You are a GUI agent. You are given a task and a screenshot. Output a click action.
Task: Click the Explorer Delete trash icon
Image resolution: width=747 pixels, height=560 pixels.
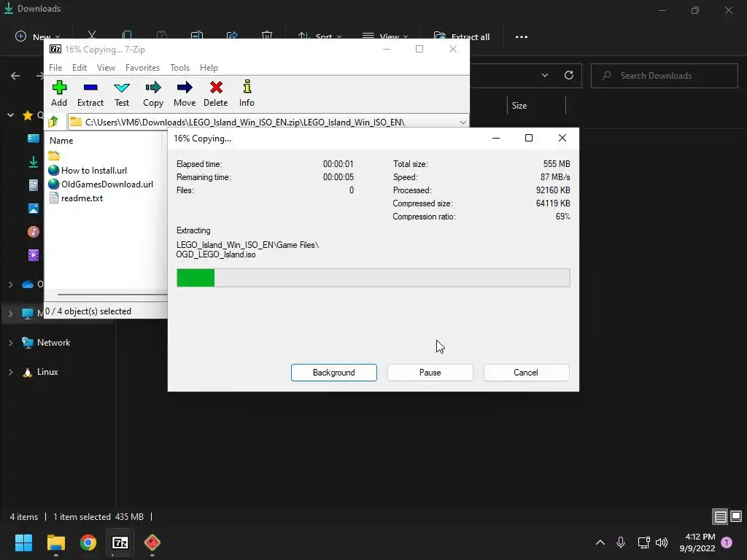[x=267, y=36]
